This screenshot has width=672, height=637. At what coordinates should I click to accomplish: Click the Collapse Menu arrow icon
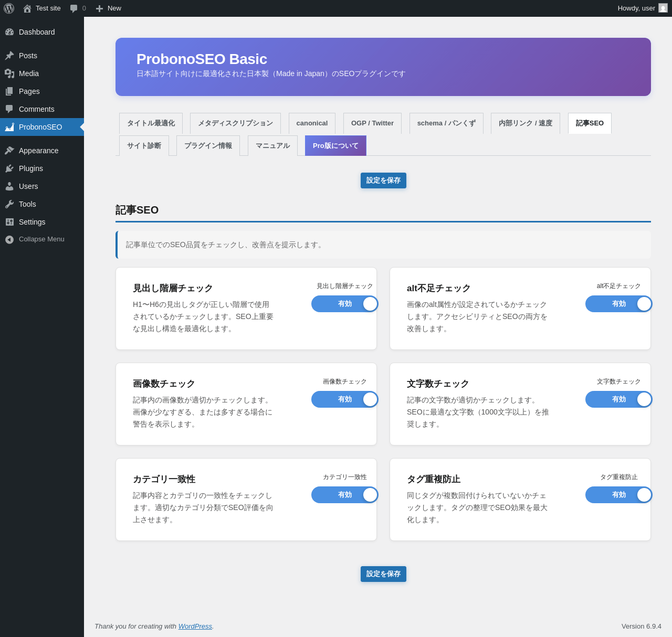tap(9, 239)
